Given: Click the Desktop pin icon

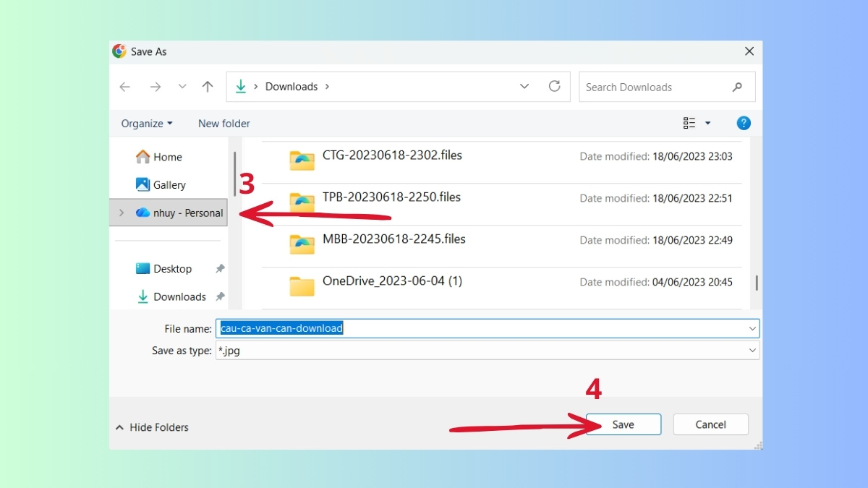Looking at the screenshot, I should (221, 268).
